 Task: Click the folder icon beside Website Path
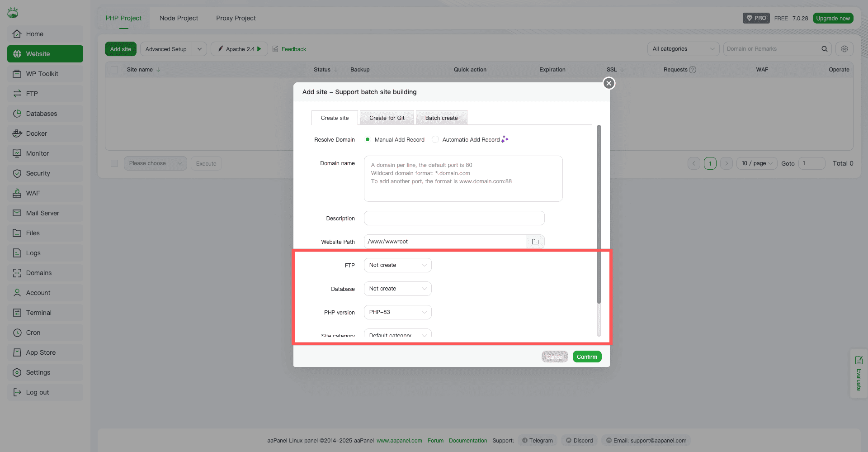coord(535,242)
